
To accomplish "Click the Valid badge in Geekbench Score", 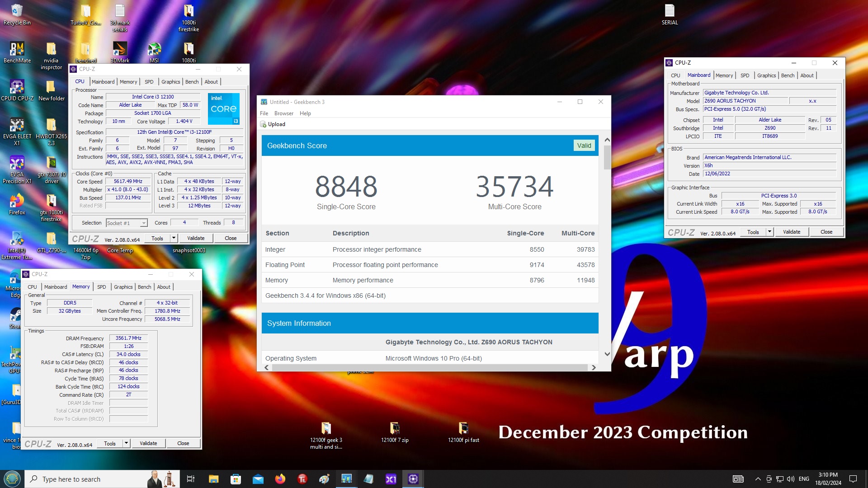I will tap(584, 145).
